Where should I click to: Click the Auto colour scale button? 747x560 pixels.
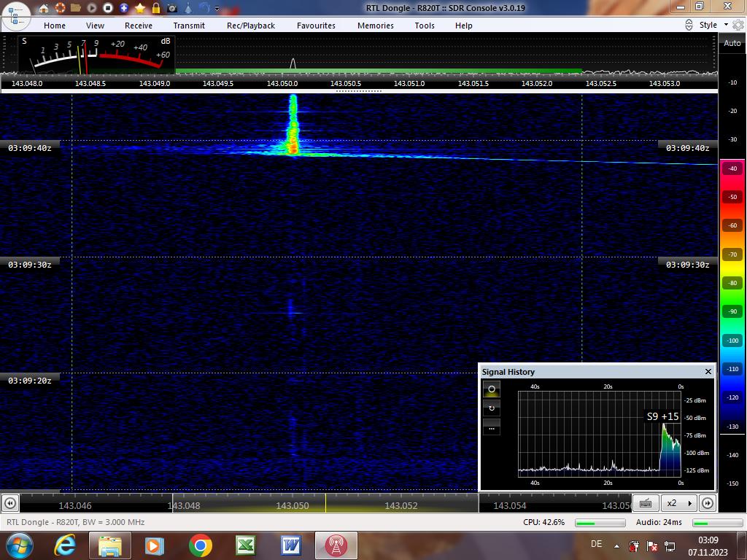point(732,43)
